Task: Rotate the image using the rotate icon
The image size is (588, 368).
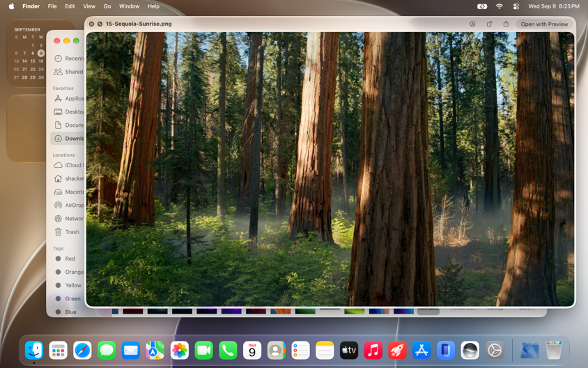Action: (489, 24)
